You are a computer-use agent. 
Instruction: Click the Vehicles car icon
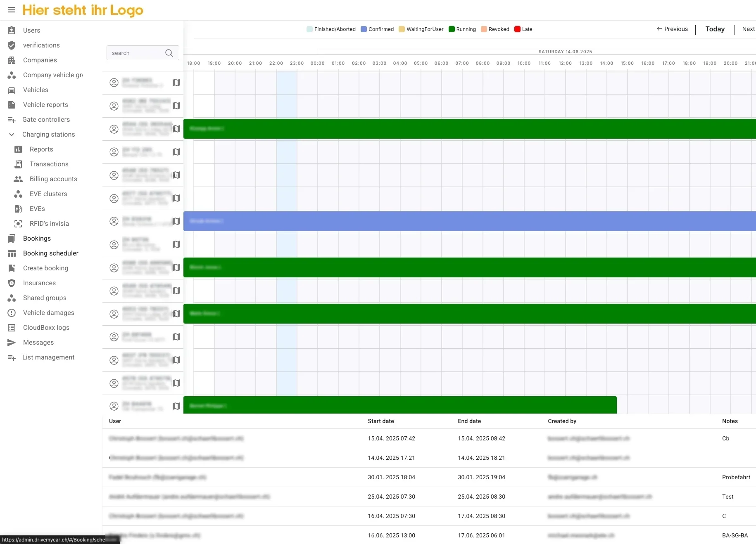pyautogui.click(x=12, y=90)
